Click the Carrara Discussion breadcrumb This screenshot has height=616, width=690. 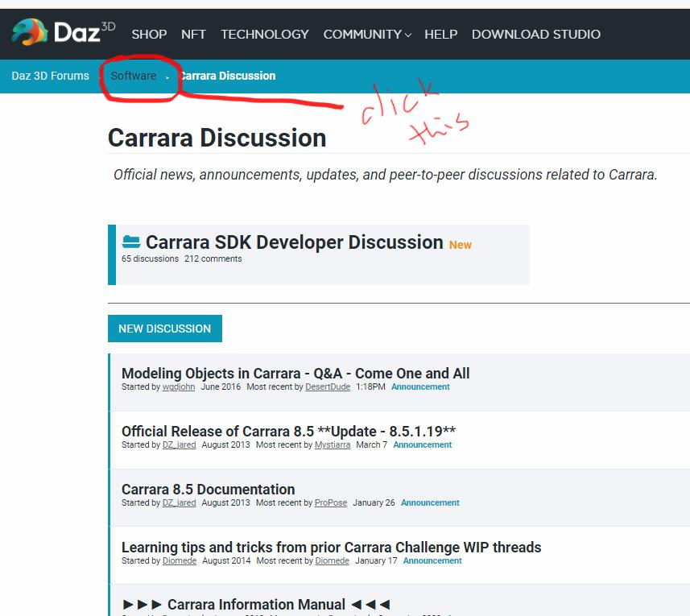(x=228, y=76)
